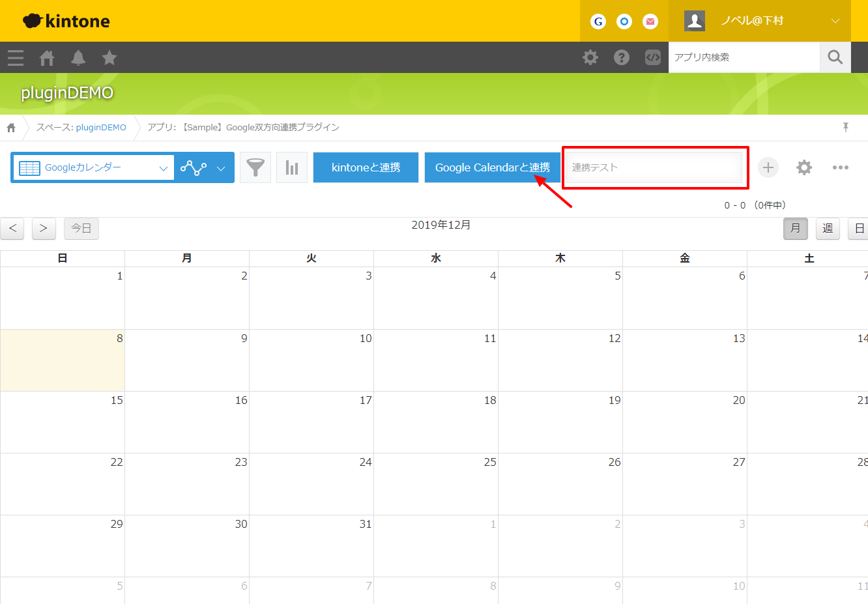Select the December 18 calendar cell
This screenshot has width=868, height=604.
436,422
